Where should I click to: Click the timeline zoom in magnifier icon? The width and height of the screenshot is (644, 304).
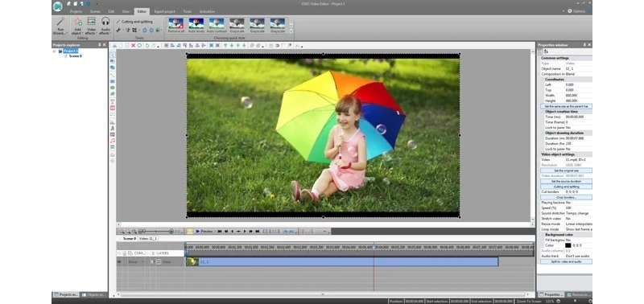coord(122,232)
